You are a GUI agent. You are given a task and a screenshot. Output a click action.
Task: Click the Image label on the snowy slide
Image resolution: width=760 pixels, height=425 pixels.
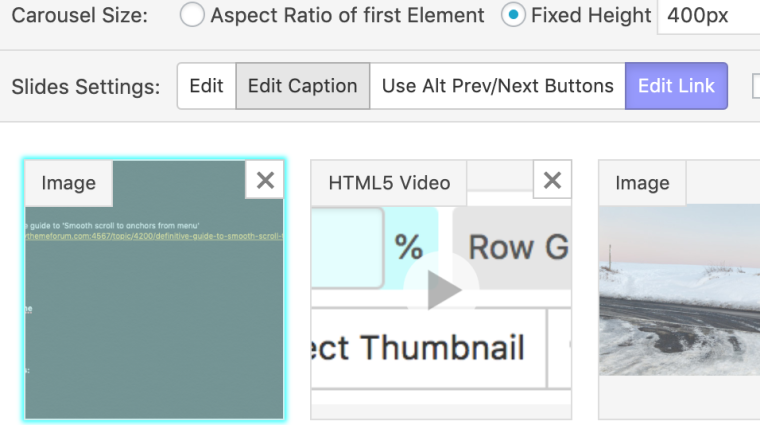pyautogui.click(x=642, y=183)
